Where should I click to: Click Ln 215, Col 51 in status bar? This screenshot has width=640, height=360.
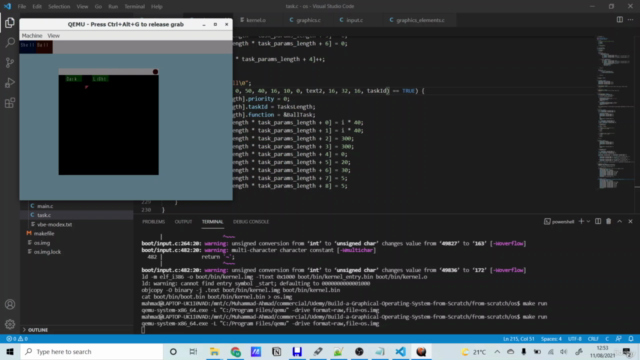[x=518, y=339]
